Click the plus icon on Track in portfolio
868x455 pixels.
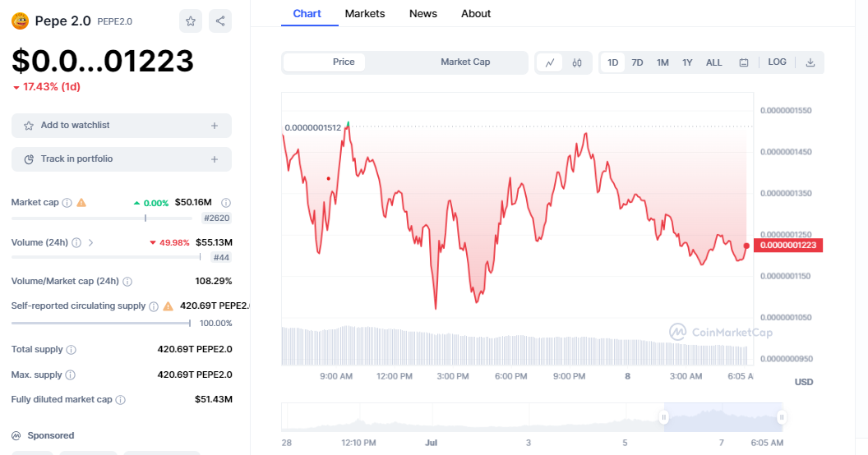(x=215, y=159)
